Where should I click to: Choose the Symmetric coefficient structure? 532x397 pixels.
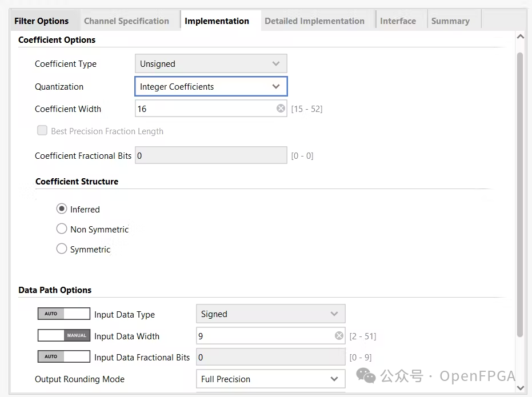tap(62, 249)
